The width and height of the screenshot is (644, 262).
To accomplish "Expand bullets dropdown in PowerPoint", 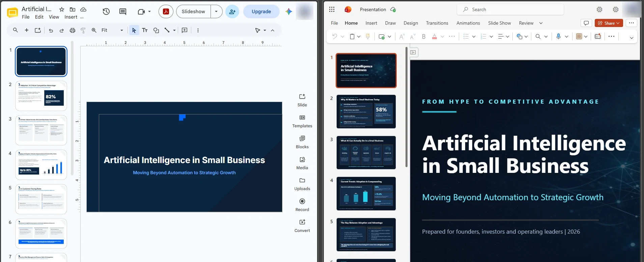I will 474,36.
